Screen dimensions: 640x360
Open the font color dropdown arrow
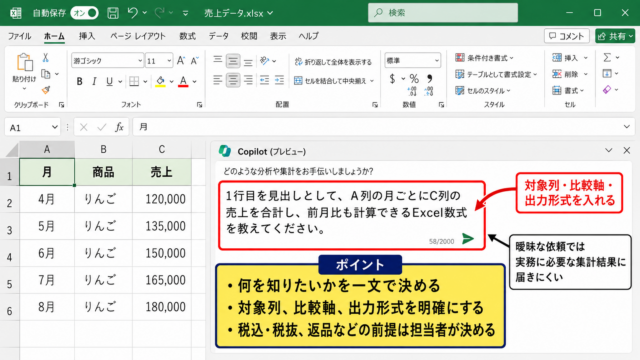pos(195,82)
